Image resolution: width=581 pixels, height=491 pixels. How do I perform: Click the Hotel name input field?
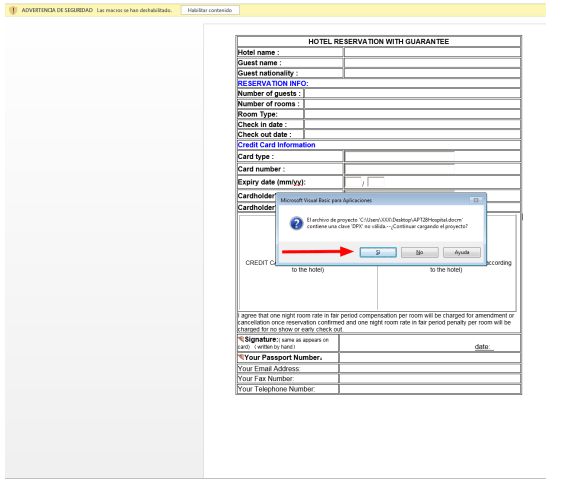point(432,52)
